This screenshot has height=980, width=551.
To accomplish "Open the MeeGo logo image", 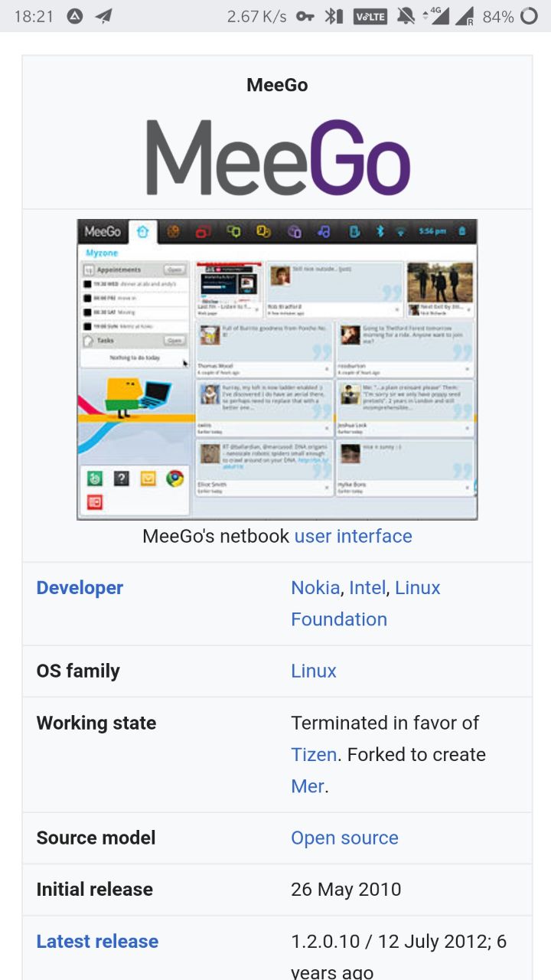I will pyautogui.click(x=278, y=157).
